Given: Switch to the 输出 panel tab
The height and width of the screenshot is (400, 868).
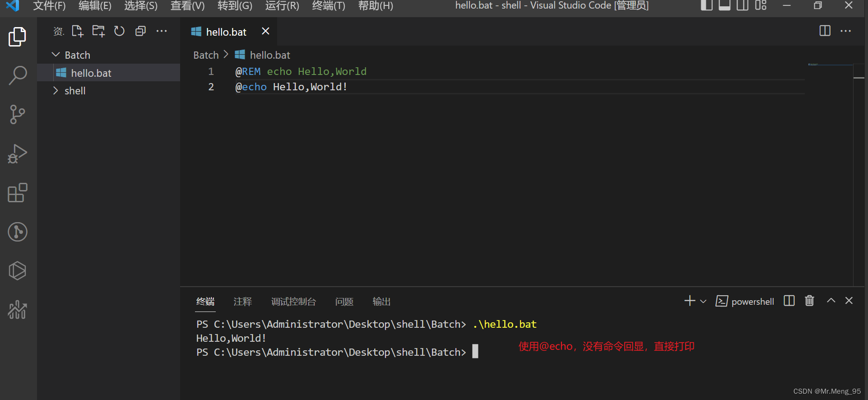Looking at the screenshot, I should click(x=381, y=302).
